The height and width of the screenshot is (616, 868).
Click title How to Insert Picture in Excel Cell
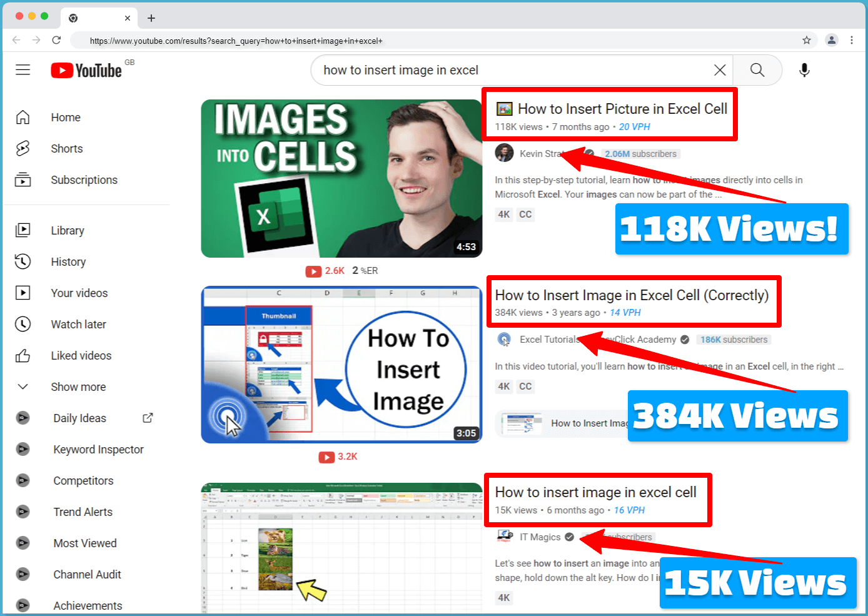[x=622, y=109]
